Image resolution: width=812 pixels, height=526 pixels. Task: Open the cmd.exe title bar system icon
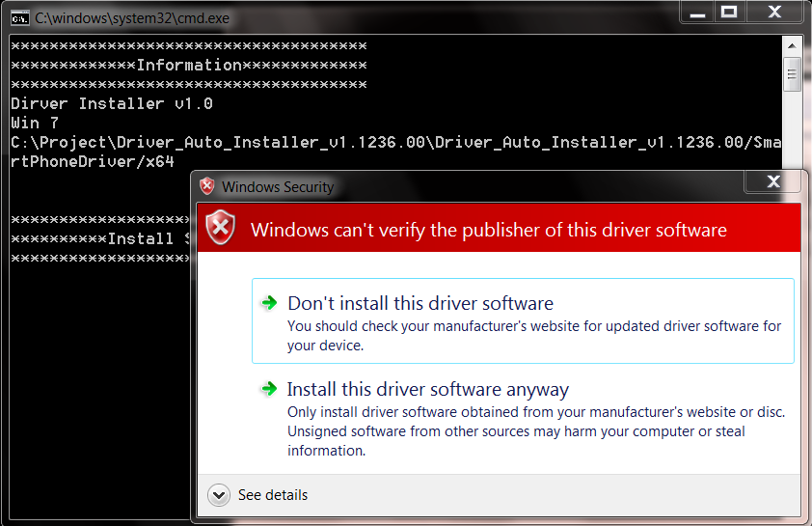pyautogui.click(x=18, y=17)
